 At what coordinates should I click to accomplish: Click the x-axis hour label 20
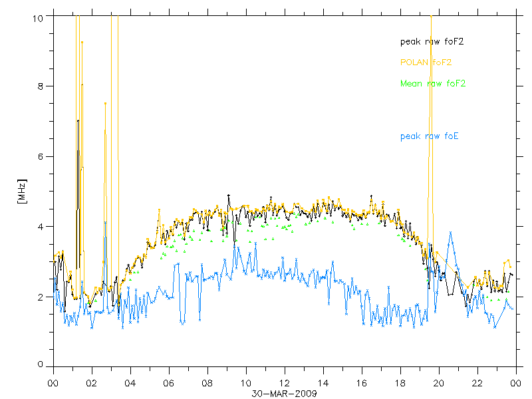(439, 384)
